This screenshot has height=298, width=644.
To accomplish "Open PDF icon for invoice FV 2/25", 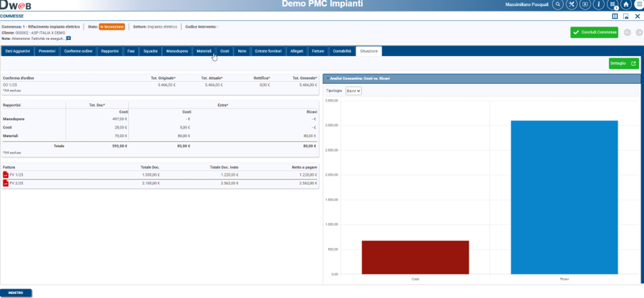I will click(x=6, y=183).
